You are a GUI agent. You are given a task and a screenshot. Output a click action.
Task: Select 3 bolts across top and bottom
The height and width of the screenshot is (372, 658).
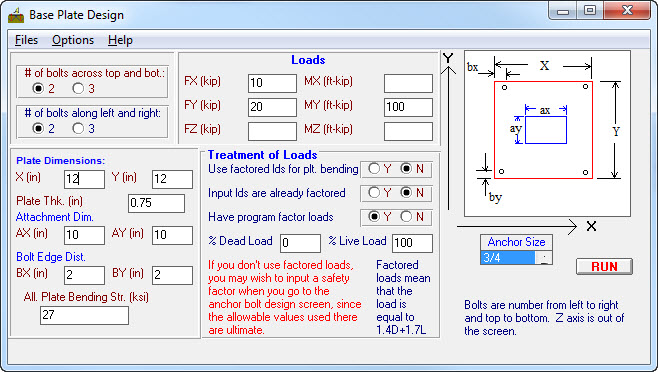click(x=78, y=89)
